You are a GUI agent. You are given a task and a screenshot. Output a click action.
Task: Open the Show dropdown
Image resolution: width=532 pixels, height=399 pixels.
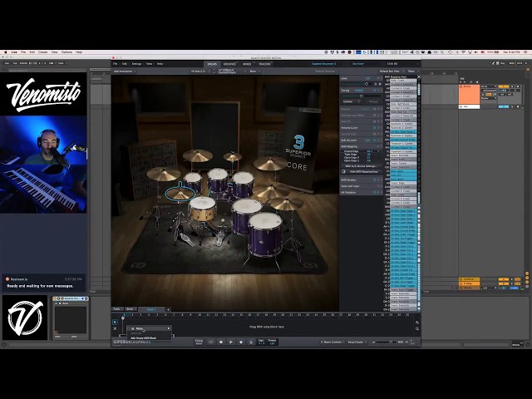pos(412,71)
